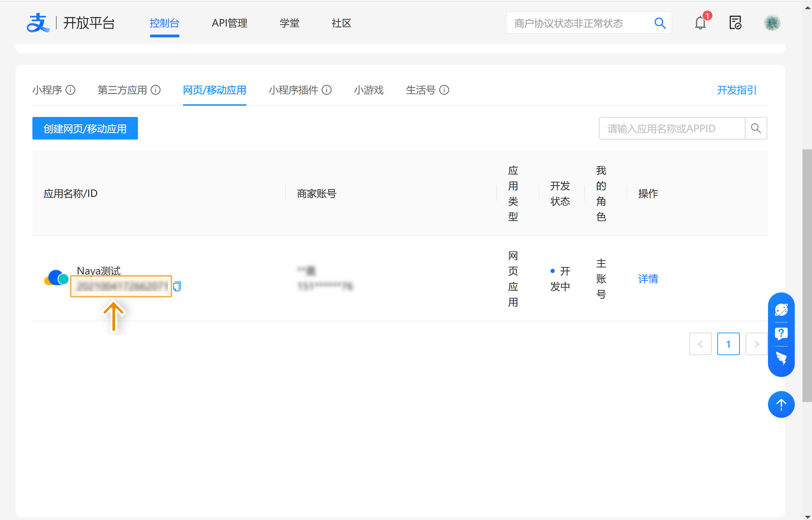Click the user avatar in top right
The width and height of the screenshot is (812, 520).
pyautogui.click(x=772, y=23)
